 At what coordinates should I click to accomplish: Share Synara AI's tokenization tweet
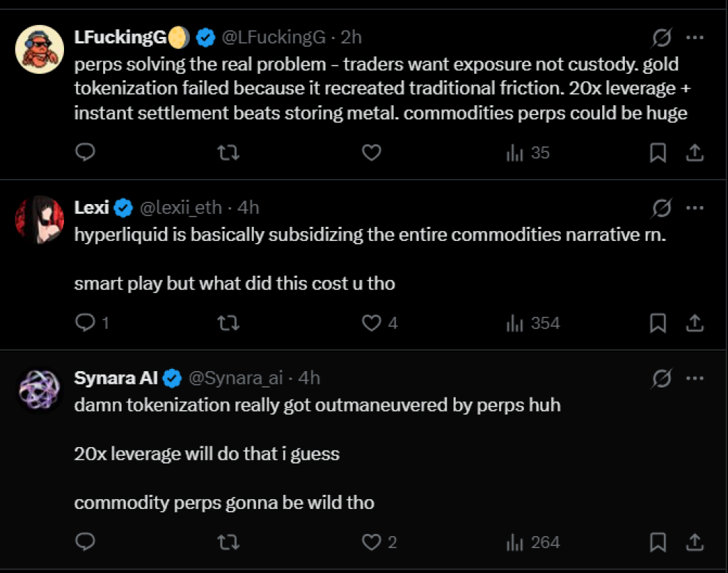(695, 542)
